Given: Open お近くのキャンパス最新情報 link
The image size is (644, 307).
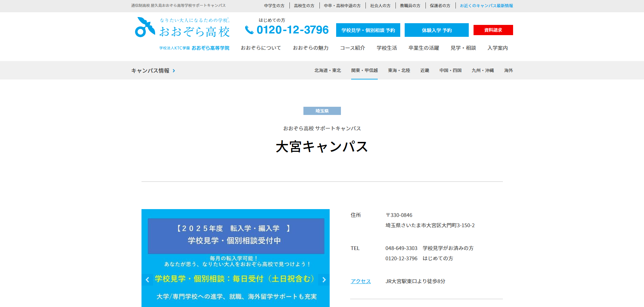Looking at the screenshot, I should [x=486, y=6].
